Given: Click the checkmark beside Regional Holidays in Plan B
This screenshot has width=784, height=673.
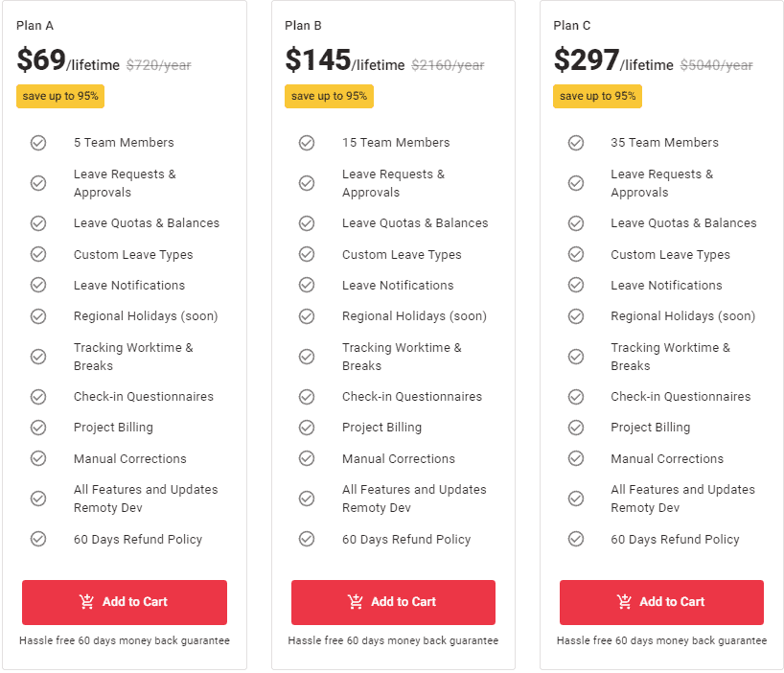Looking at the screenshot, I should (x=307, y=315).
